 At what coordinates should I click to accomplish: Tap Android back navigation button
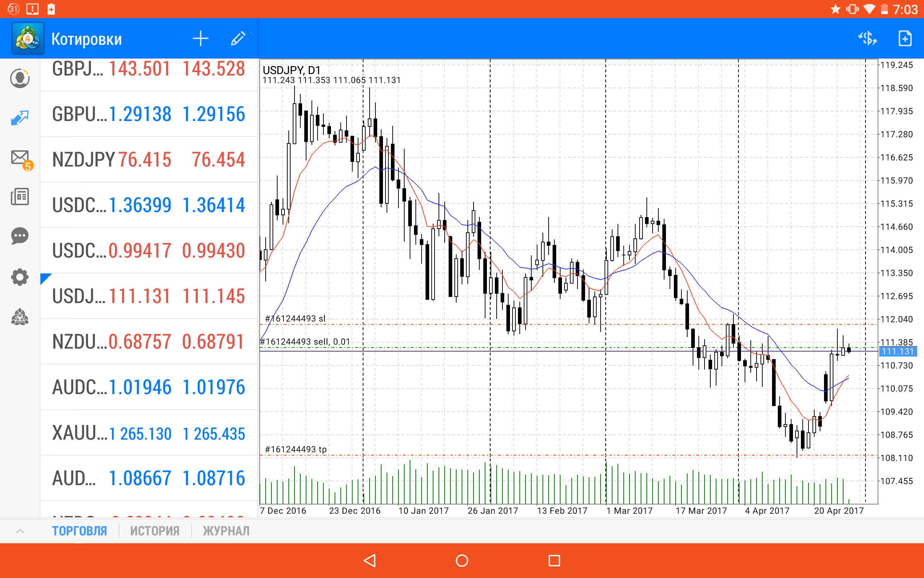[370, 560]
